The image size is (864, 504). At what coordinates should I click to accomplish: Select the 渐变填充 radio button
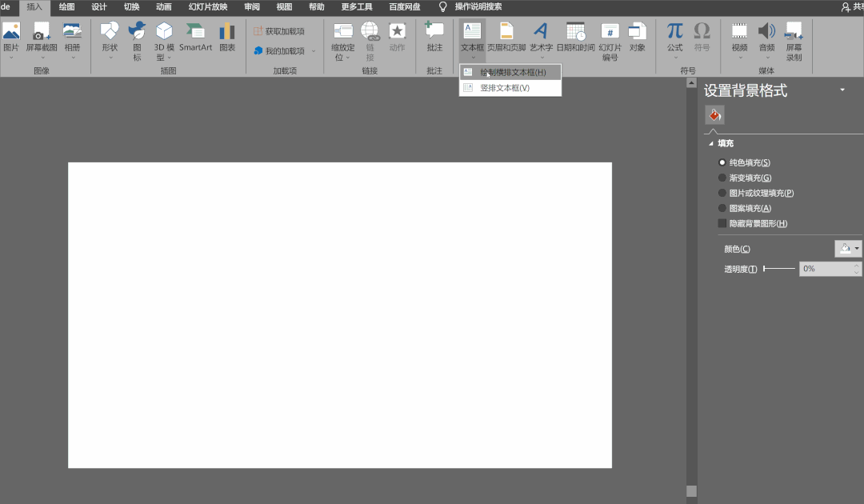point(723,178)
